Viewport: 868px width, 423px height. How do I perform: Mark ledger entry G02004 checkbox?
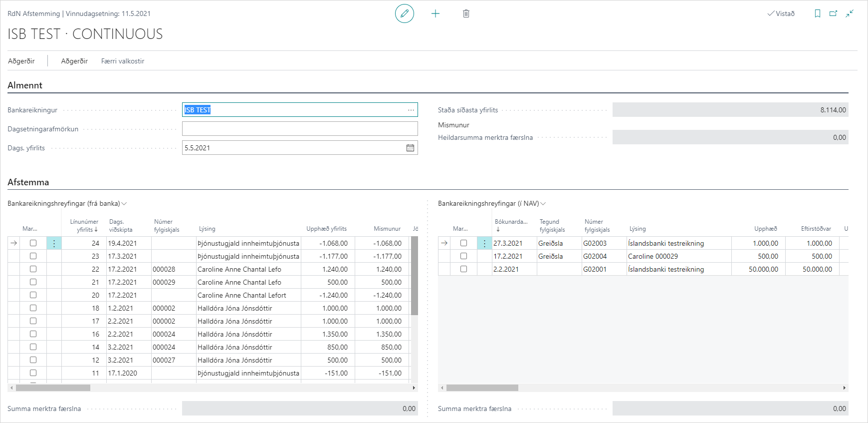pyautogui.click(x=463, y=256)
